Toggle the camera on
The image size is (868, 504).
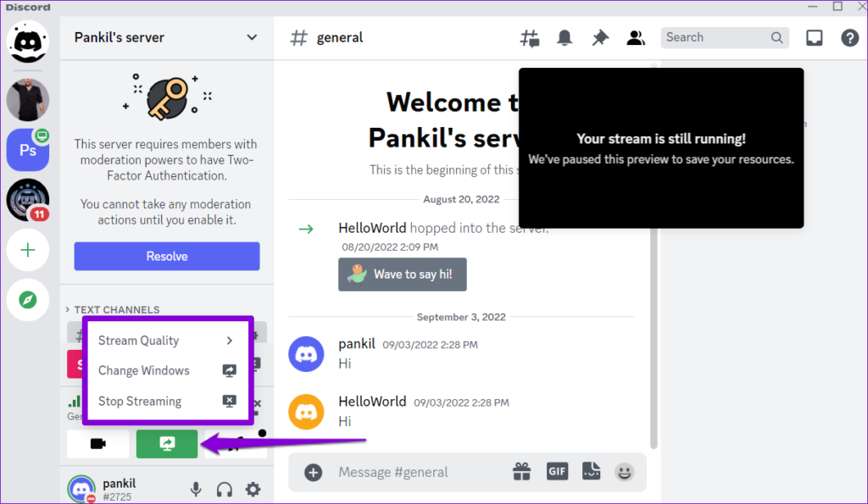(x=97, y=443)
